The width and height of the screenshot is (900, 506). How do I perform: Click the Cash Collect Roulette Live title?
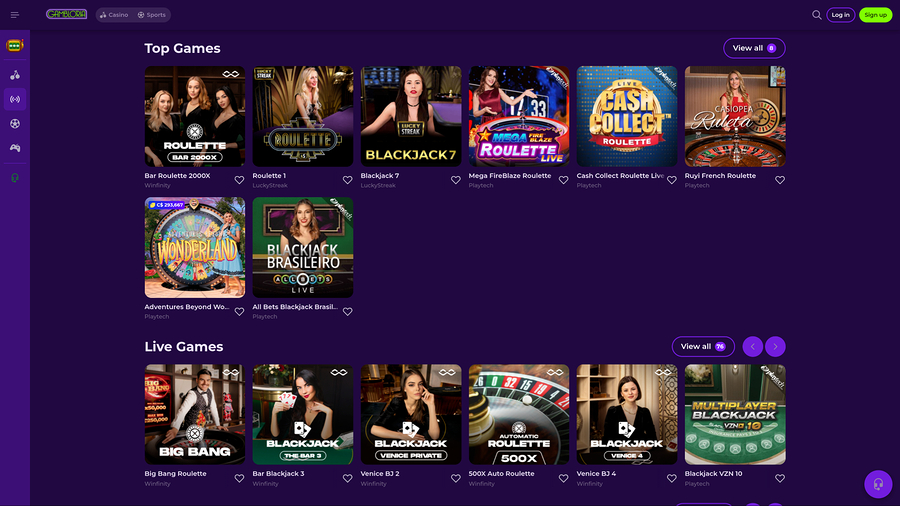pyautogui.click(x=620, y=176)
